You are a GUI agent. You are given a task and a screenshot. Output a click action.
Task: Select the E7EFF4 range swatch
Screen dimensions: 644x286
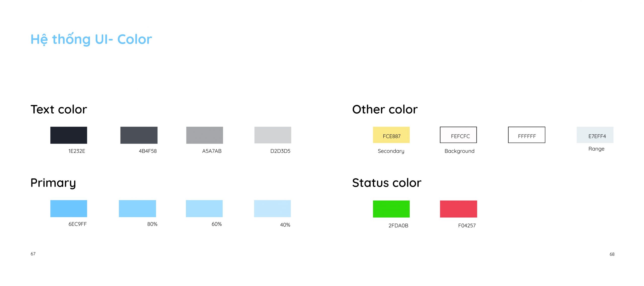595,135
